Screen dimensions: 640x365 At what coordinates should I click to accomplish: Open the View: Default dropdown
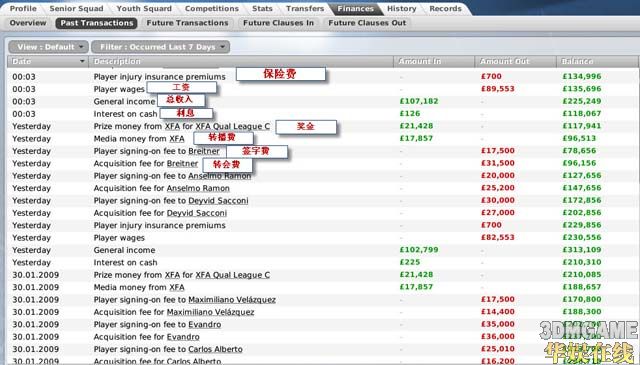[48, 47]
